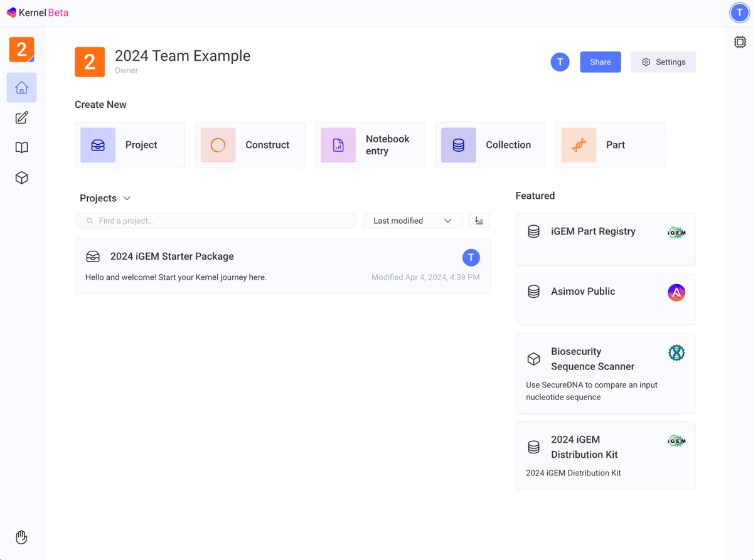Image resolution: width=753 pixels, height=560 pixels.
Task: Click the Owner role label
Action: [126, 71]
